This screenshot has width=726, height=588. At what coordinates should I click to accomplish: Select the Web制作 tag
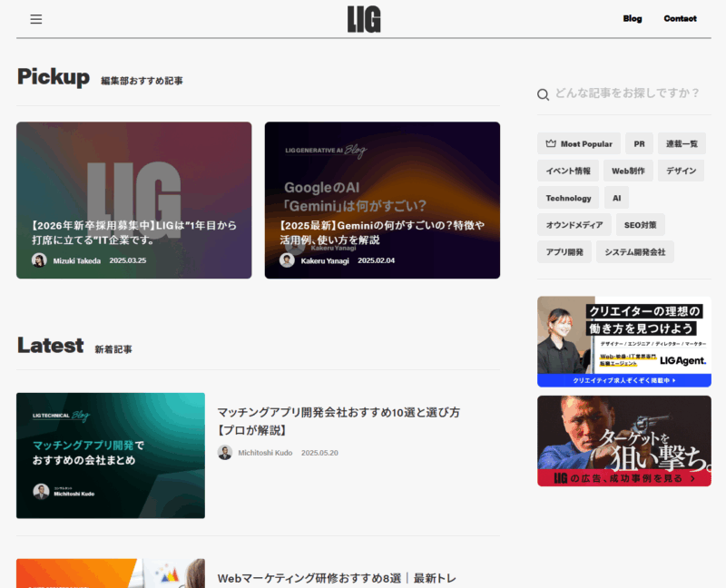click(x=628, y=171)
